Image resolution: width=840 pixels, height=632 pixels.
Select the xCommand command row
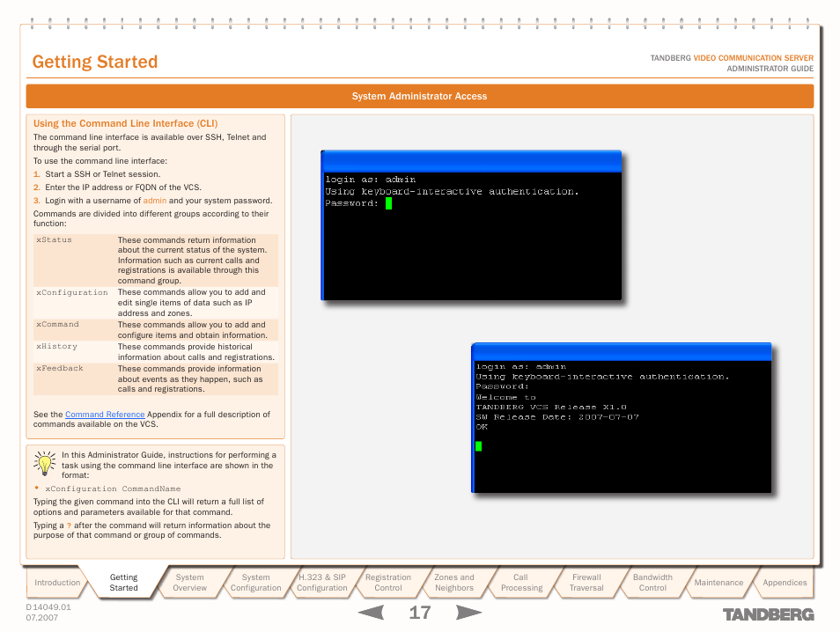pyautogui.click(x=156, y=330)
